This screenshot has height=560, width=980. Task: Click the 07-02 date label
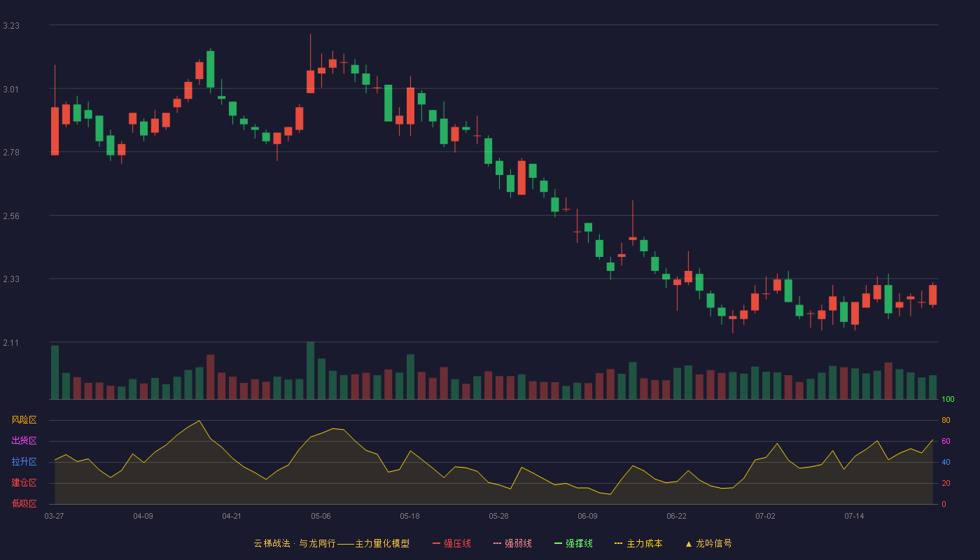point(765,516)
